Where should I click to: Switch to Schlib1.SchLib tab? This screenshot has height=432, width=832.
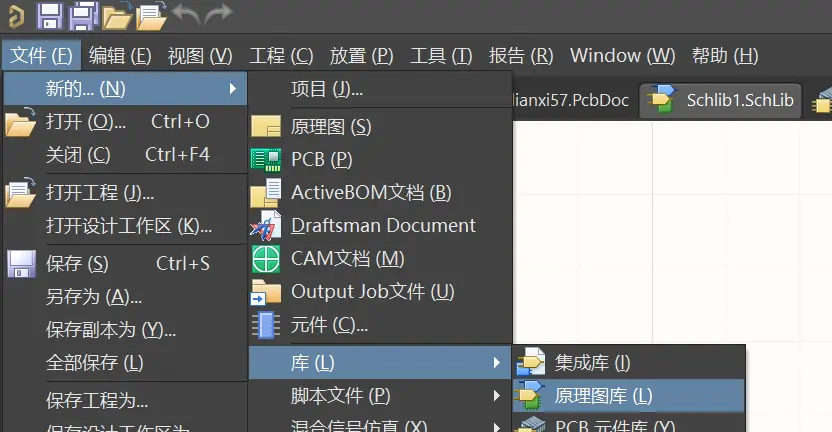(x=721, y=100)
